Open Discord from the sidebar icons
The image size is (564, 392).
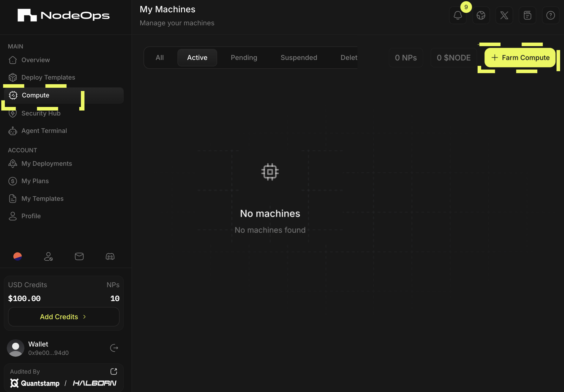110,256
